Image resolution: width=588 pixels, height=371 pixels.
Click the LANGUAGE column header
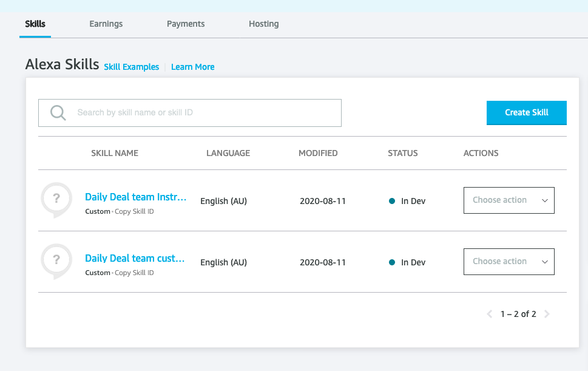coord(228,153)
